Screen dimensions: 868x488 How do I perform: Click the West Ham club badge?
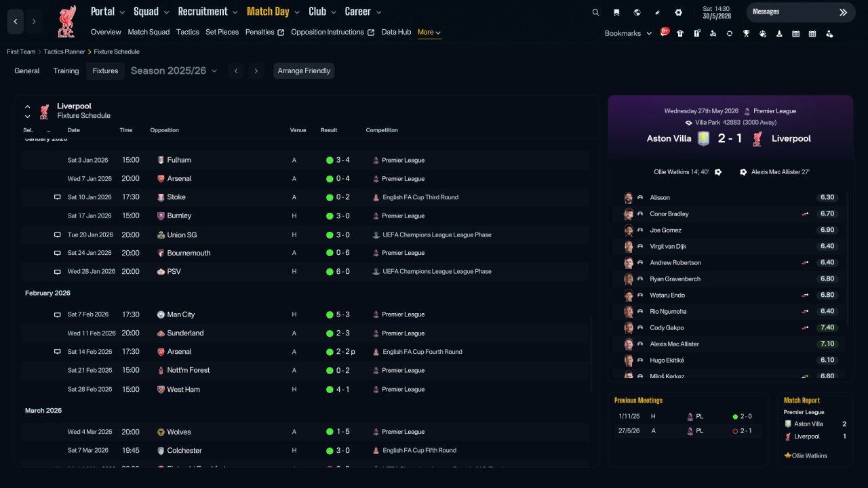point(161,390)
